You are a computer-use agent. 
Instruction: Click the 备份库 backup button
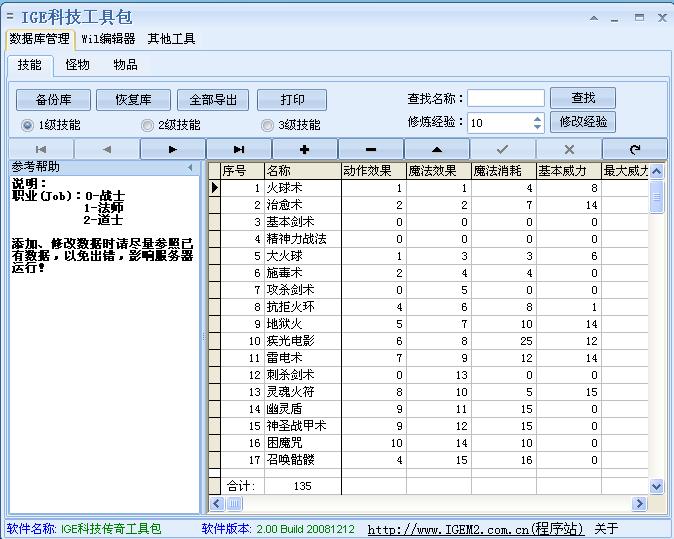(x=53, y=100)
